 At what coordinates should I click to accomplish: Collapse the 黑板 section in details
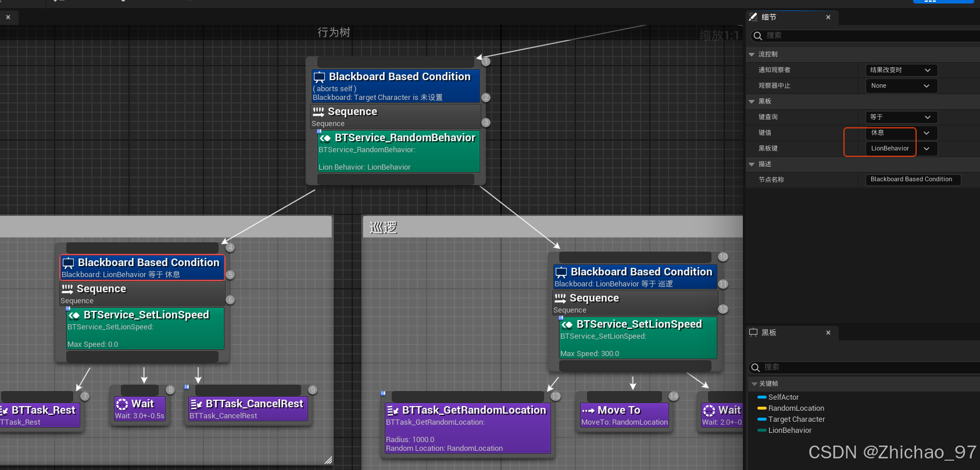point(752,102)
